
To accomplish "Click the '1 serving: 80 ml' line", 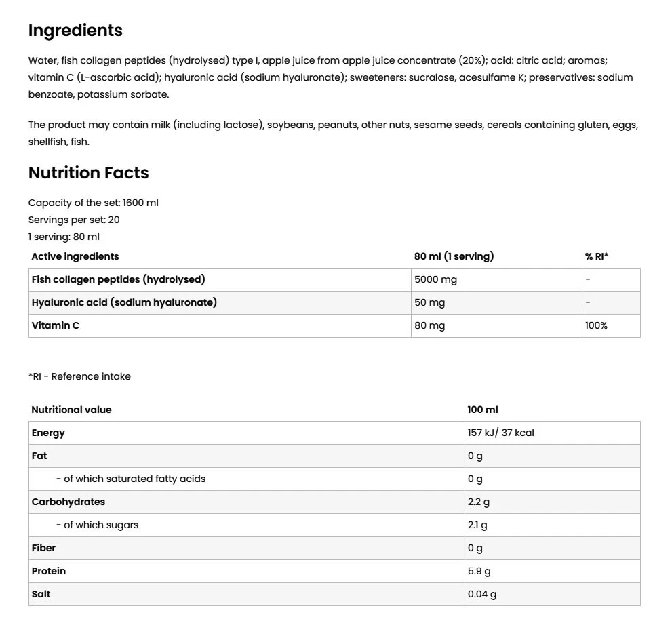I will click(x=64, y=237).
